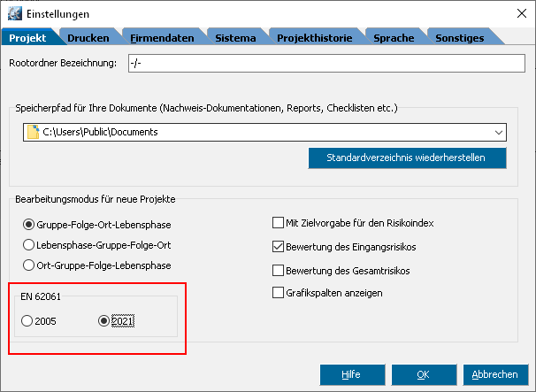Select Lebensphase-Gruppe-Folge-Ort radio option

[29, 245]
